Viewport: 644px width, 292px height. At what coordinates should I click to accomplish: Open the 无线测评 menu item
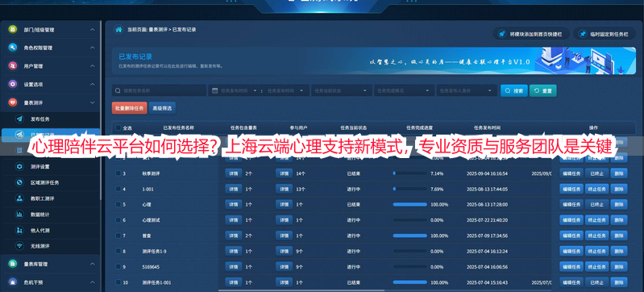coord(50,246)
